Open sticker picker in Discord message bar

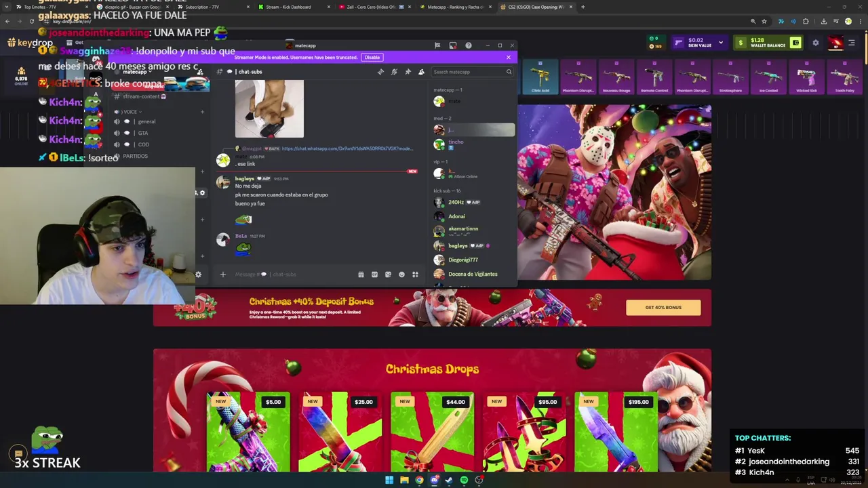tap(388, 274)
